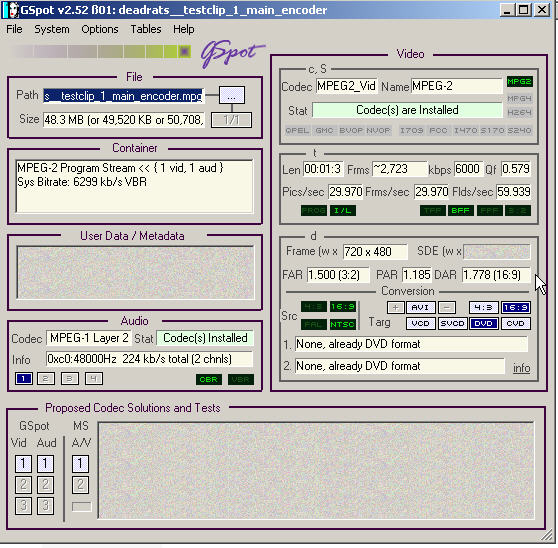
Task: Click the minus button beside AVI
Action: (447, 307)
